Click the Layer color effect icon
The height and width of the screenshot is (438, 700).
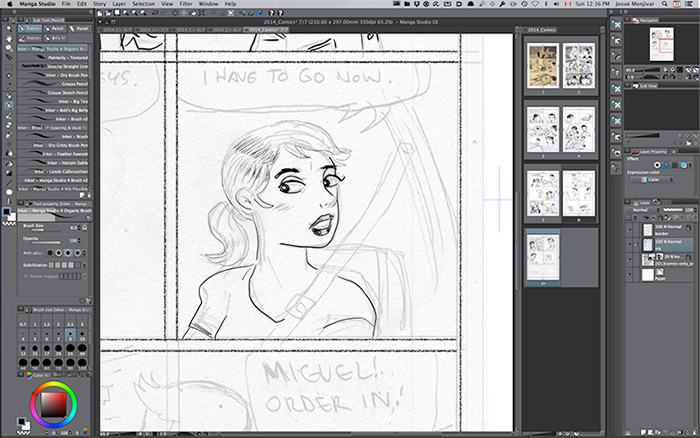(x=683, y=165)
